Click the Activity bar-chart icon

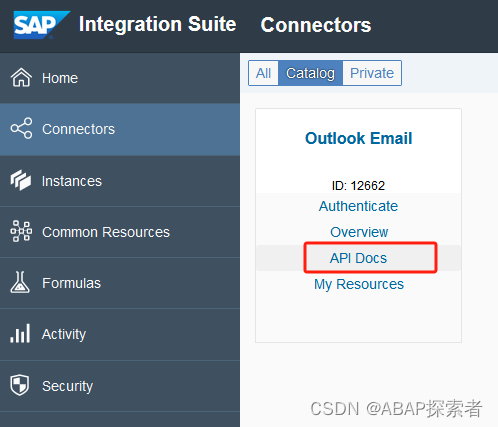20,333
